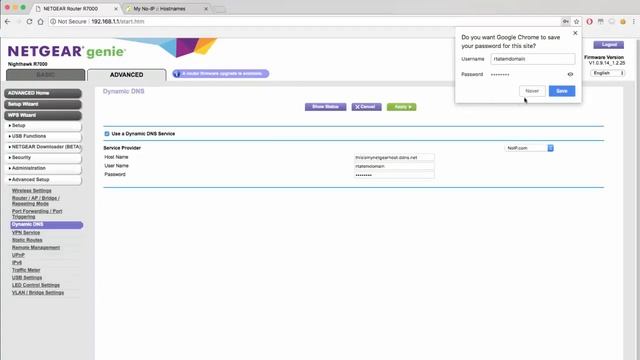Open ADVANCED Home in sidebar

point(43,93)
